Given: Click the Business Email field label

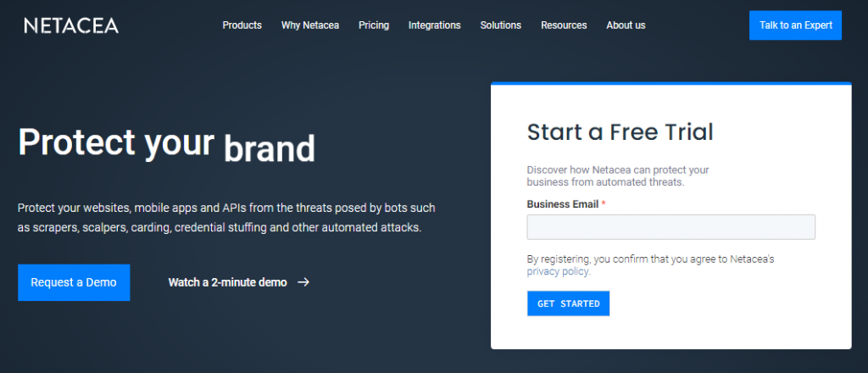Looking at the screenshot, I should point(563,204).
